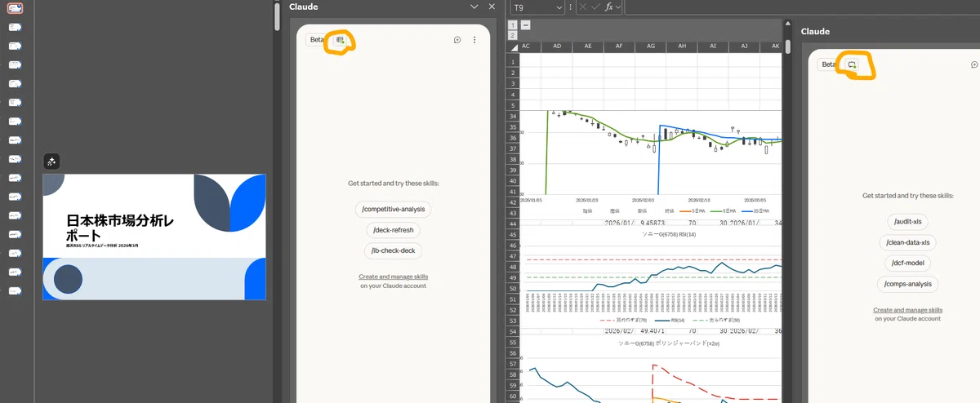Close the Claude pane in PowerPoint

click(x=492, y=7)
